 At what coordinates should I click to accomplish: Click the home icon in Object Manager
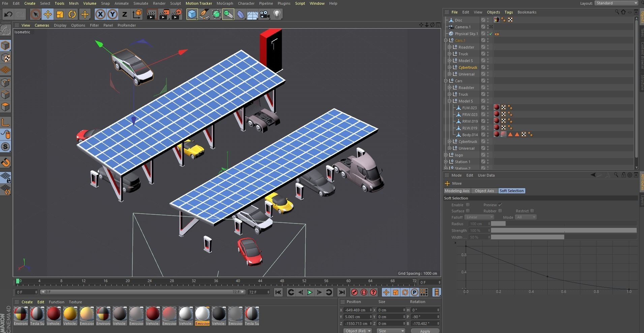click(623, 12)
